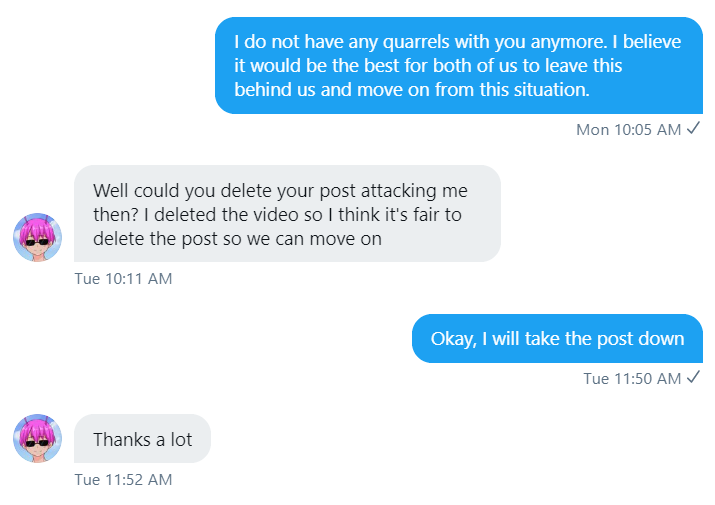The width and height of the screenshot is (715, 505).
Task: Click the 'Mon 10:05 AM' timestamp
Action: click(x=628, y=130)
